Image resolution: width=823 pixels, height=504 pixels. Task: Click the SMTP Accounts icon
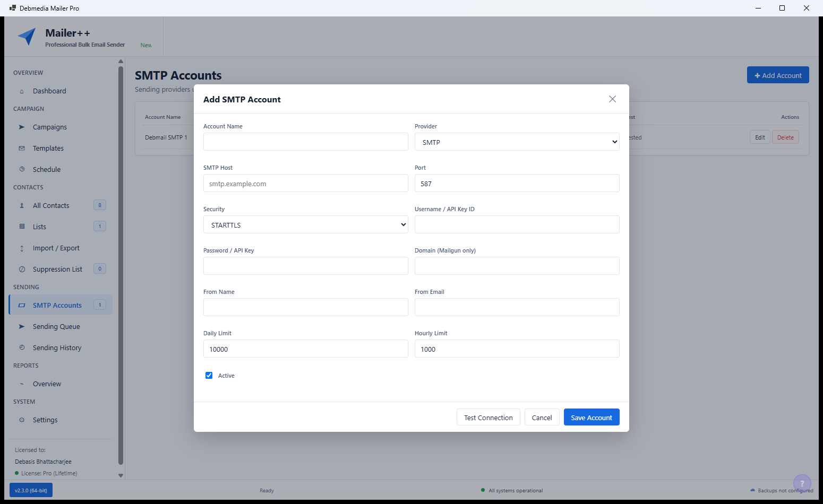(22, 306)
